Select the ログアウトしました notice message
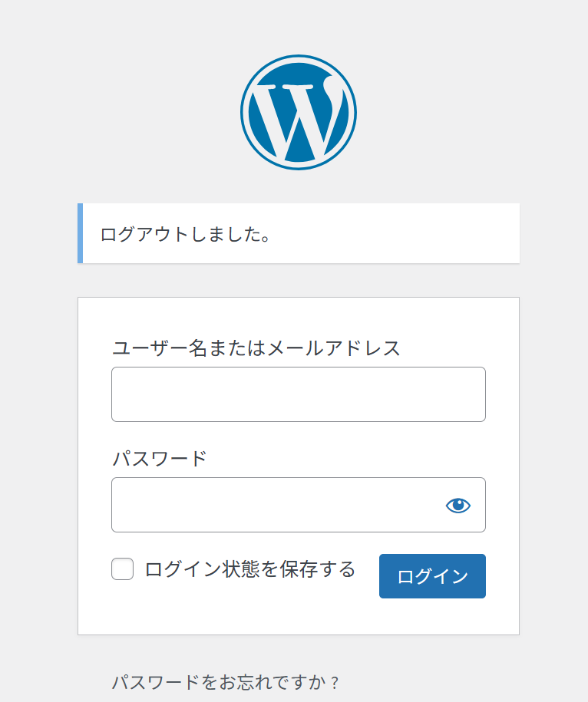588x702 pixels. [x=185, y=234]
